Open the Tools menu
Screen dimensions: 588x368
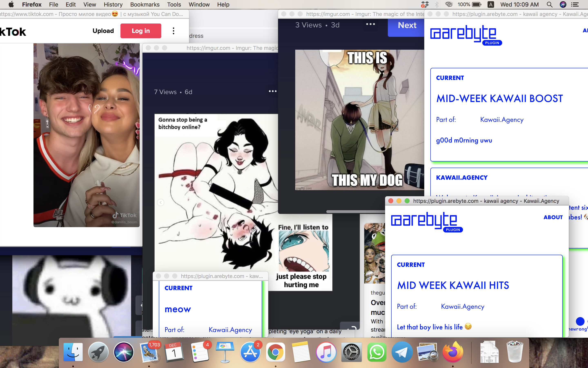[x=174, y=4]
